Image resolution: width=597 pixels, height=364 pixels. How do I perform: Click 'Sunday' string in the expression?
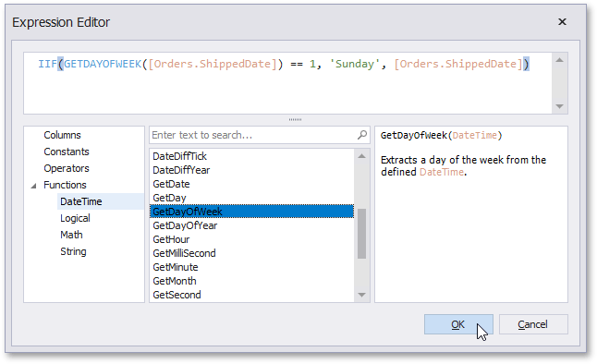[x=355, y=64]
